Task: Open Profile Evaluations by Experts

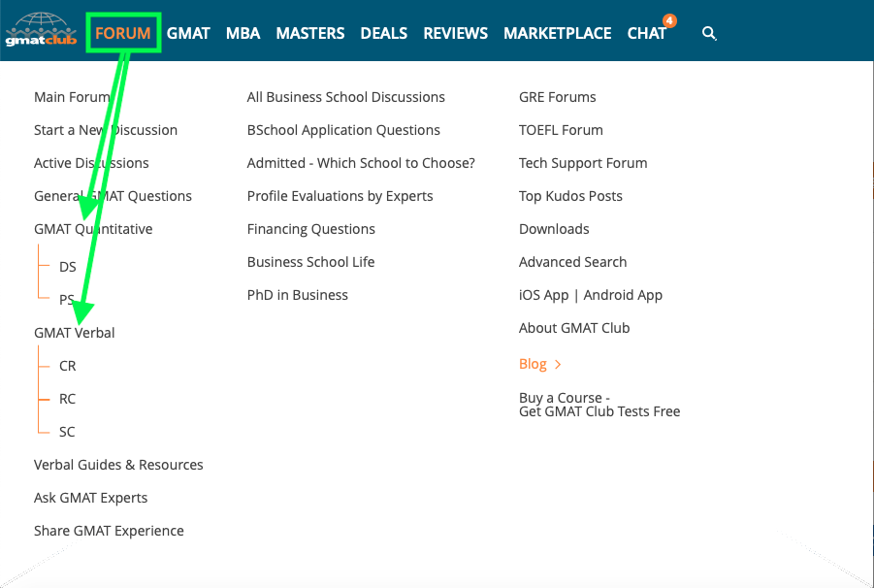Action: [x=340, y=195]
